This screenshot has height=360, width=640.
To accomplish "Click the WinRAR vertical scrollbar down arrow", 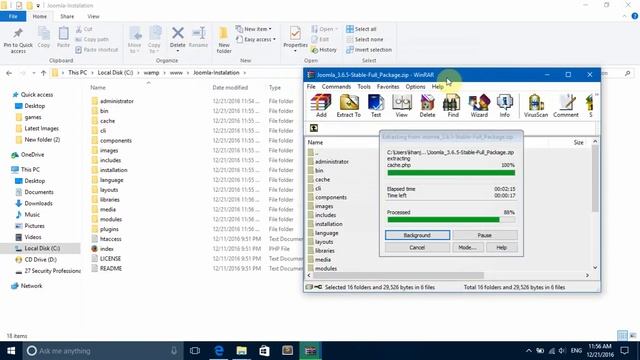I will 595,268.
